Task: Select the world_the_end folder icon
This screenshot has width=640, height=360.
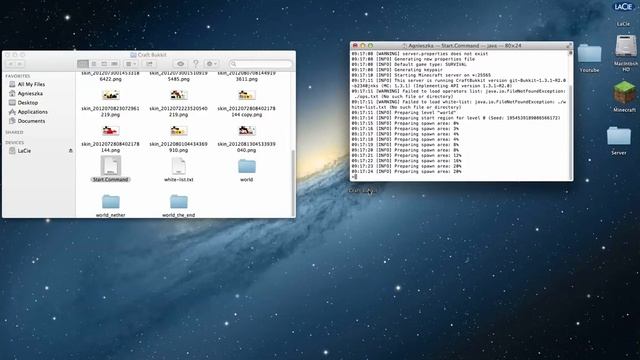Action: point(178,202)
